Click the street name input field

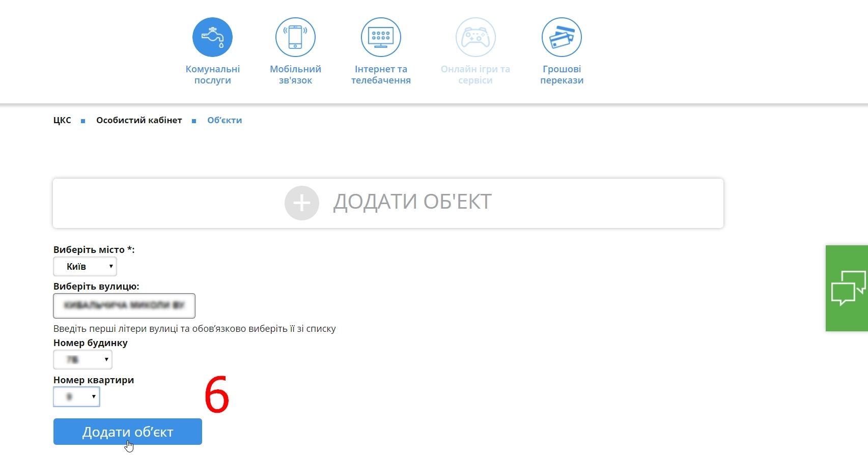(124, 306)
